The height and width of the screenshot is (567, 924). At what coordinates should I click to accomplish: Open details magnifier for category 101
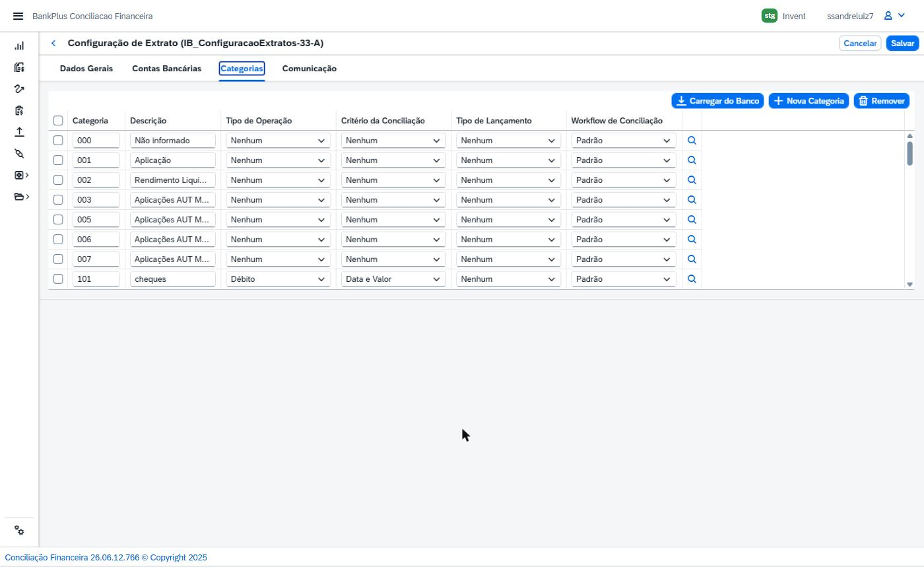pyautogui.click(x=692, y=279)
